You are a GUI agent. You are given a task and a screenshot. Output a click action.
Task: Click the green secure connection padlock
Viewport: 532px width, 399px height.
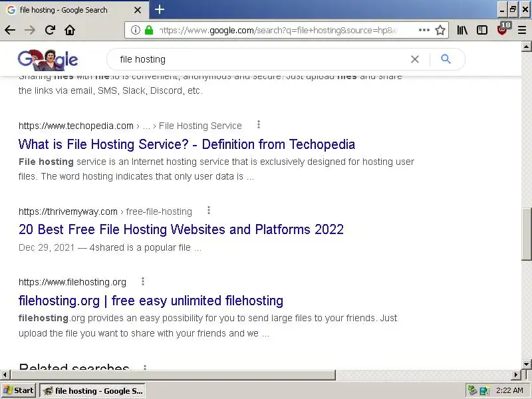(x=148, y=30)
